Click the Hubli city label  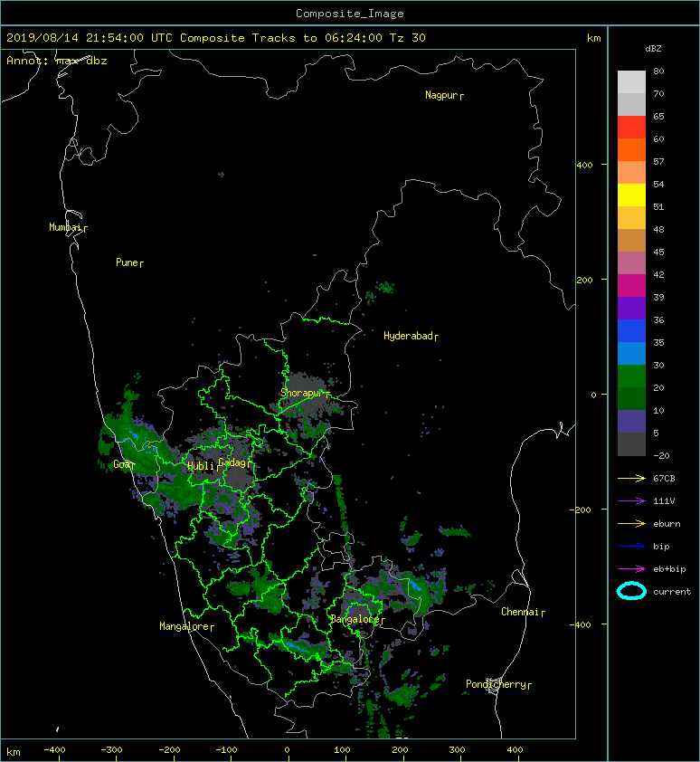tap(201, 465)
